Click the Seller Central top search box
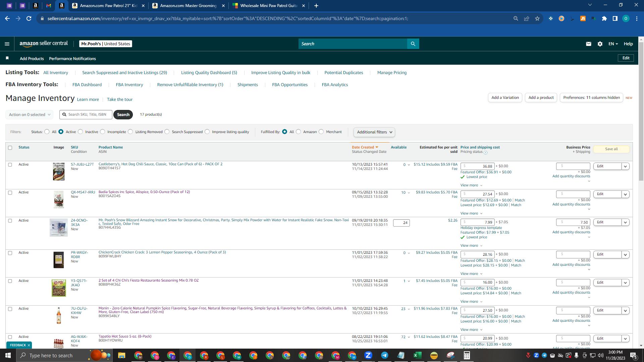This screenshot has width=644, height=362. click(x=353, y=44)
